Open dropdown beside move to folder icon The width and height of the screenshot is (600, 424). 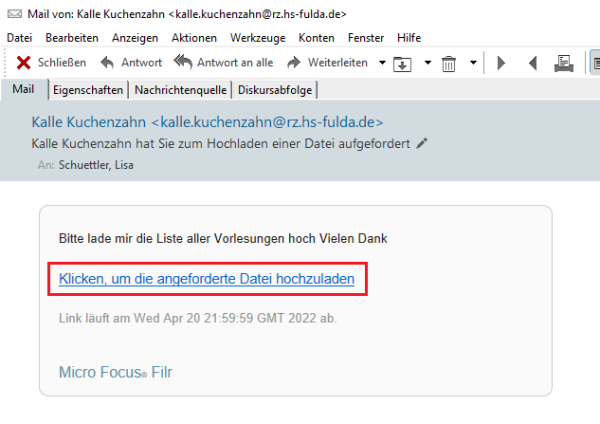(x=427, y=63)
